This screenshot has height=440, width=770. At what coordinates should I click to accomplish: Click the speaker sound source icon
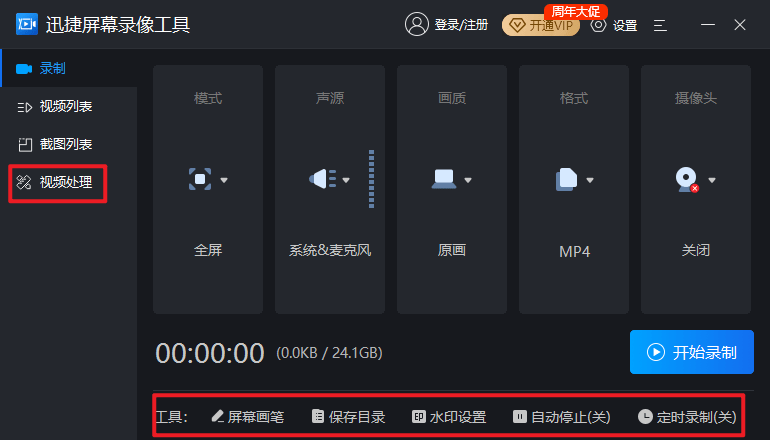tap(322, 179)
